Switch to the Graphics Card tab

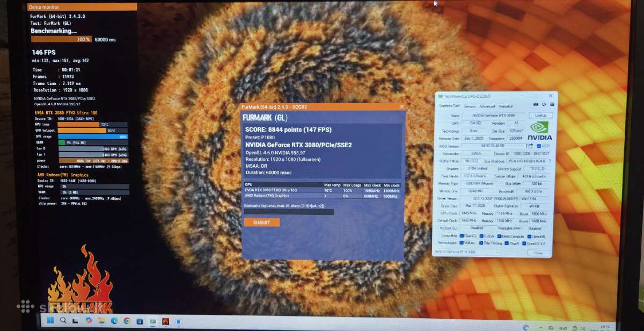pos(449,106)
